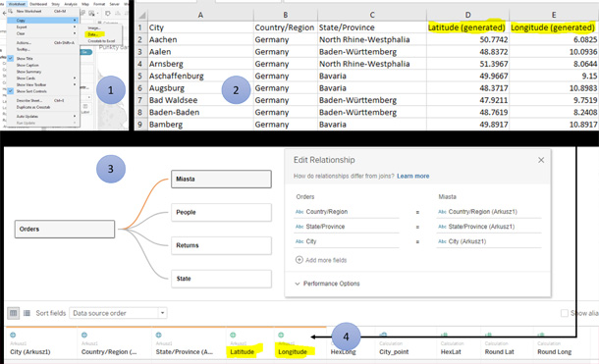Open the Server menu
The image size is (599, 364).
[x=114, y=4]
